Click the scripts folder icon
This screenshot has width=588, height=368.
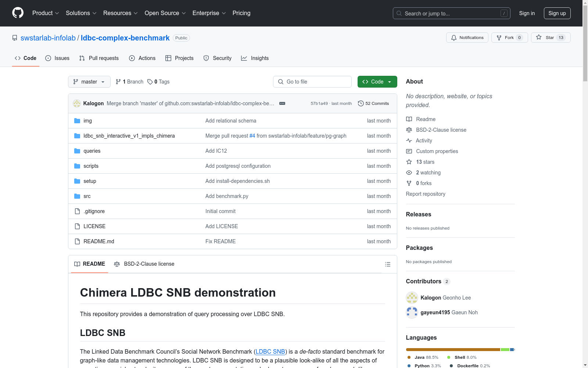point(77,166)
